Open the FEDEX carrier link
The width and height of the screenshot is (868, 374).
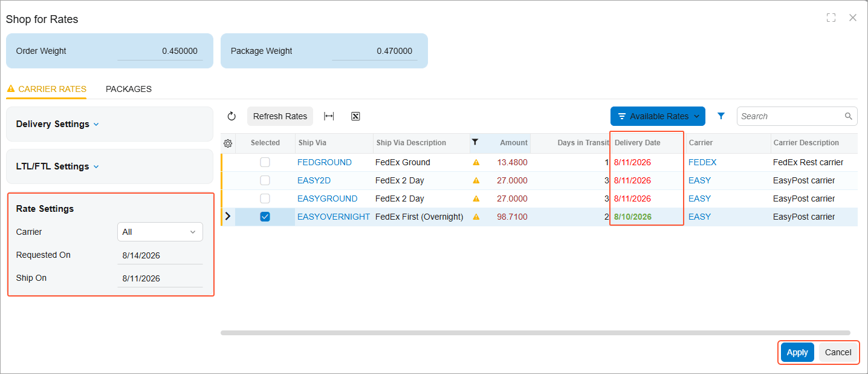(x=702, y=162)
